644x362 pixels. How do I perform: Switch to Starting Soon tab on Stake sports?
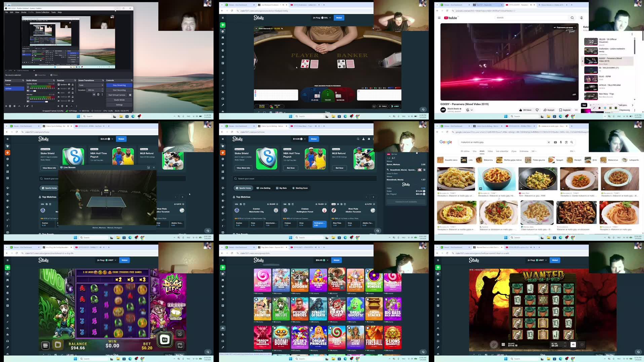point(300,188)
